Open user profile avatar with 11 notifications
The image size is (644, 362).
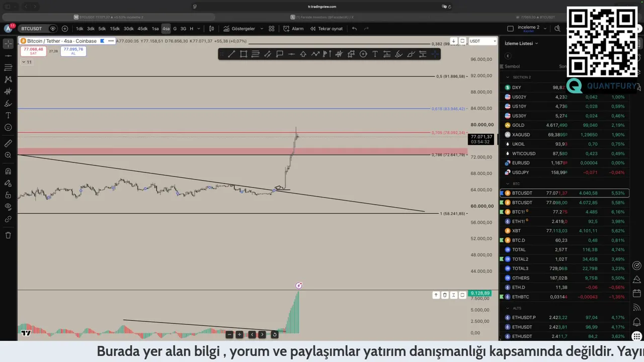pos(8,29)
